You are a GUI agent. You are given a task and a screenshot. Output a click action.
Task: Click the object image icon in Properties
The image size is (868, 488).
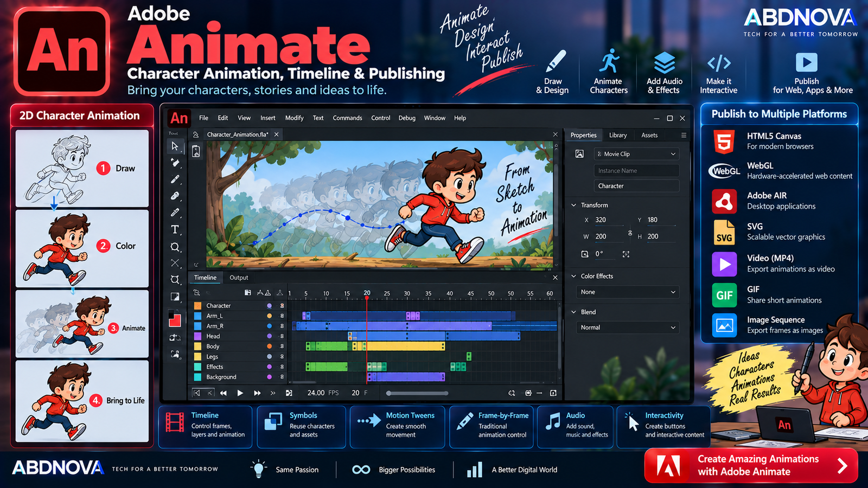point(579,154)
